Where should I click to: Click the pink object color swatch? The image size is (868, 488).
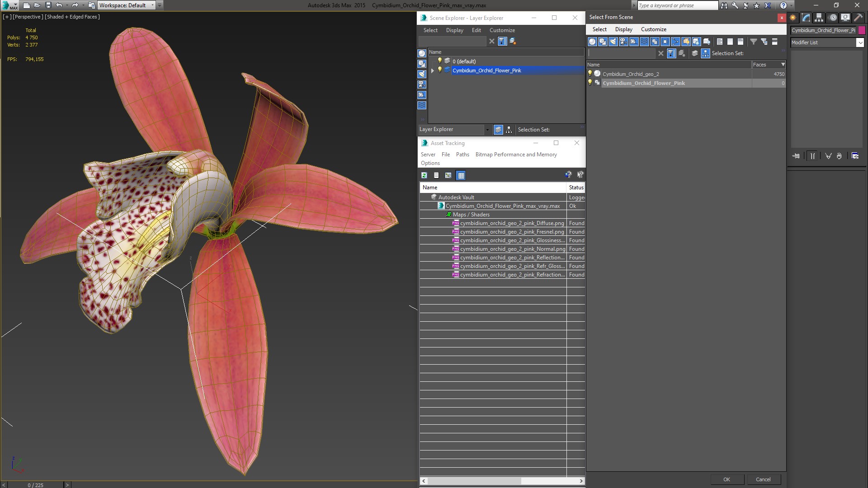[862, 30]
